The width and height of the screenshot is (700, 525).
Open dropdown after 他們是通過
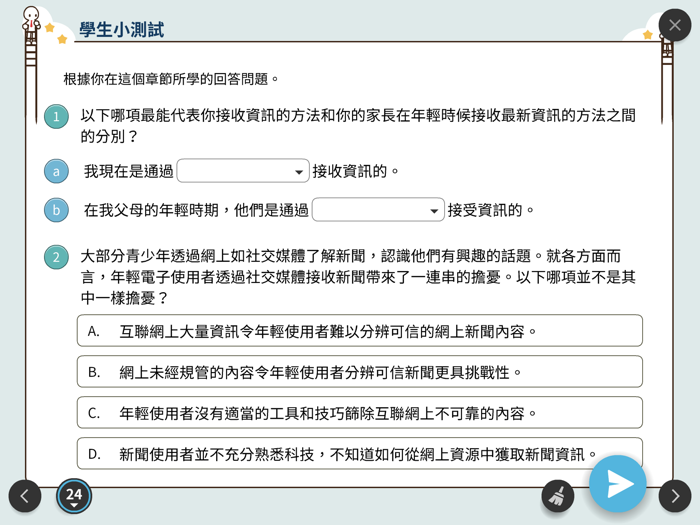click(x=378, y=209)
